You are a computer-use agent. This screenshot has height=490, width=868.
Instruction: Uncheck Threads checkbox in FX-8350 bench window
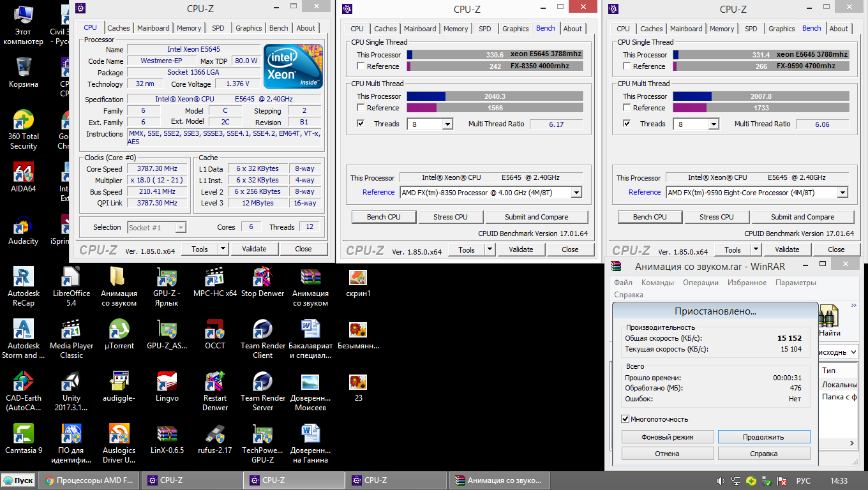[x=361, y=124]
